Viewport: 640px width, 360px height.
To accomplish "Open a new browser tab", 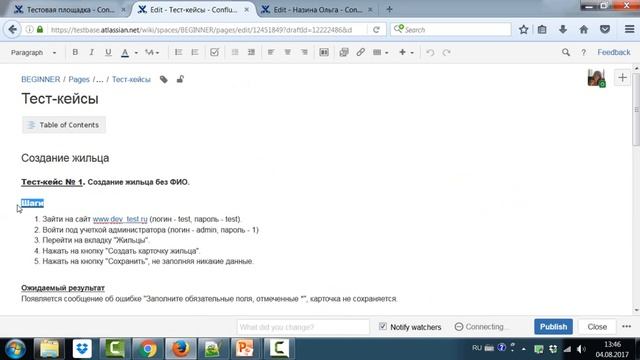I will (389, 9).
